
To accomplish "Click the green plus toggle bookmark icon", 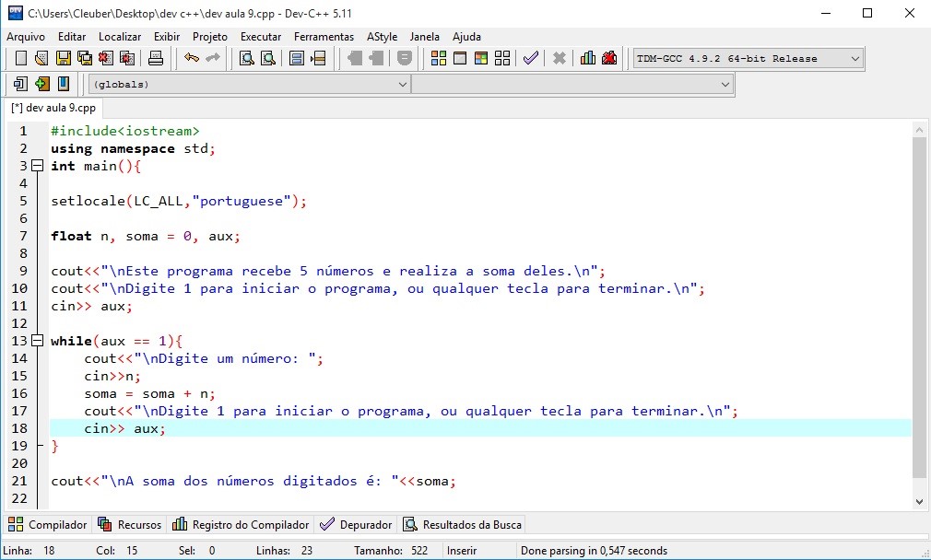I will [x=41, y=84].
